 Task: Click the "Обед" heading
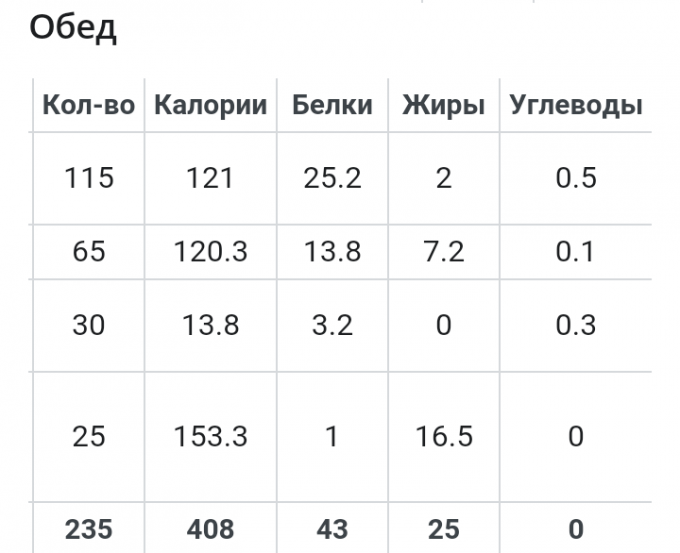click(x=73, y=27)
